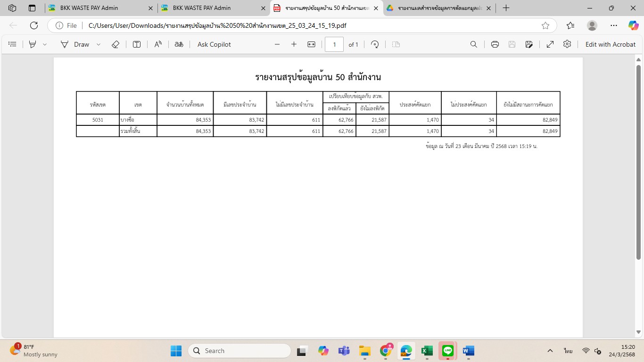644x362 pixels.
Task: Open the PDF table of contents icon
Action: tap(13, 44)
